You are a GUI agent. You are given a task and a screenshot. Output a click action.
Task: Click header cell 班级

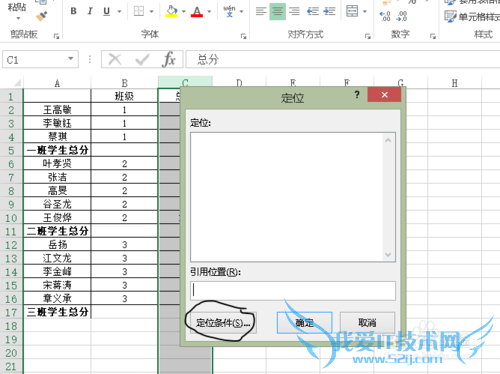(124, 96)
